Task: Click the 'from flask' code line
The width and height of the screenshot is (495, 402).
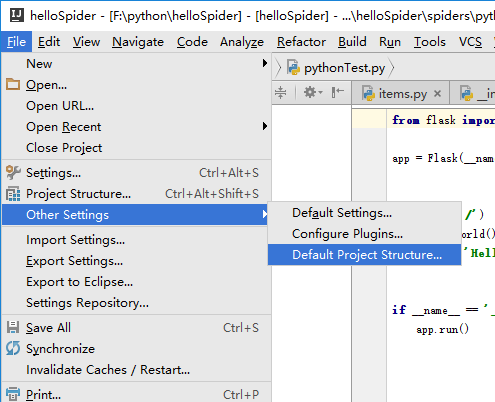Action: 443,120
